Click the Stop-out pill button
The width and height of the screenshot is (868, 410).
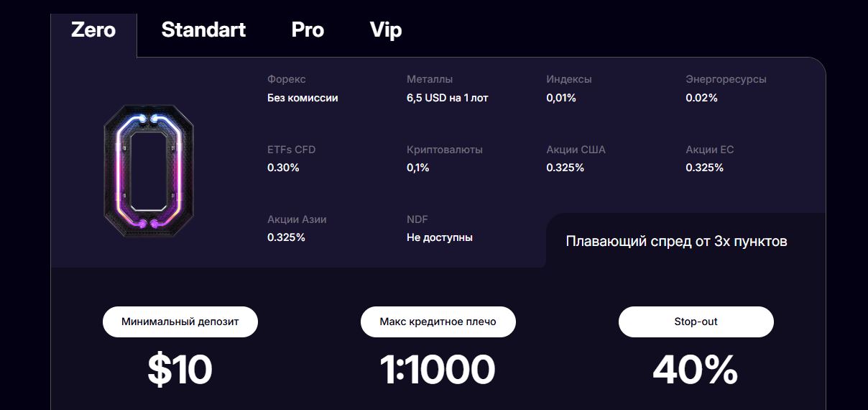point(696,322)
